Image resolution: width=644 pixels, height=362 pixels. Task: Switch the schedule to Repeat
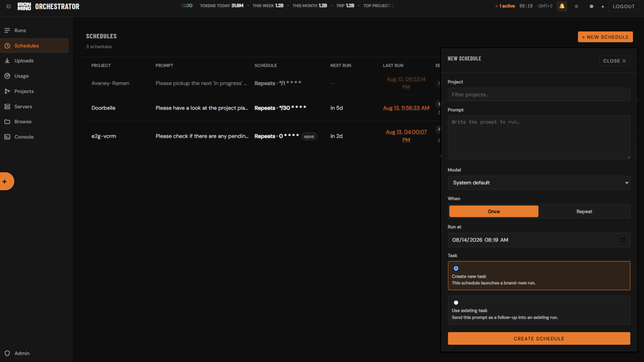[x=584, y=211]
